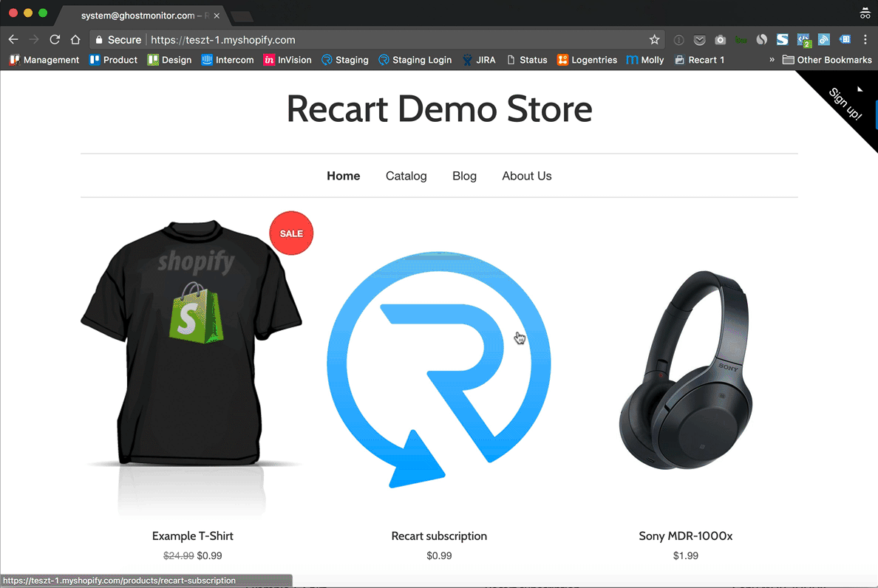Click the browser back arrow
The image size is (878, 588).
coord(13,40)
